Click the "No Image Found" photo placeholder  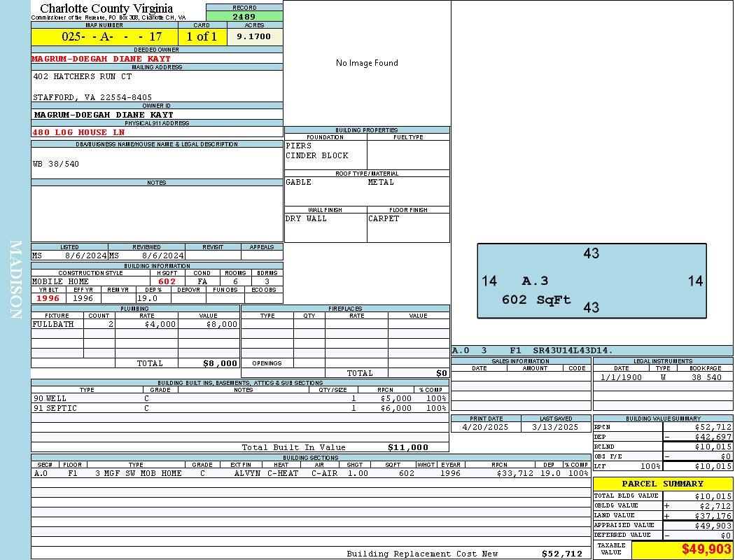point(367,63)
